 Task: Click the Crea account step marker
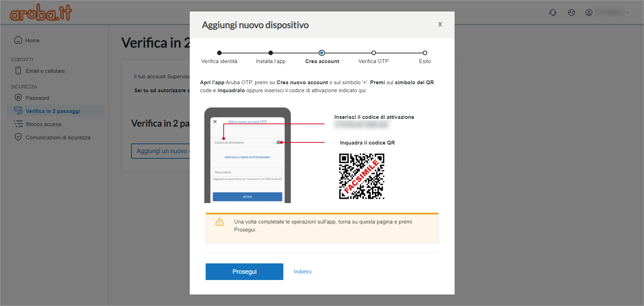pos(322,53)
